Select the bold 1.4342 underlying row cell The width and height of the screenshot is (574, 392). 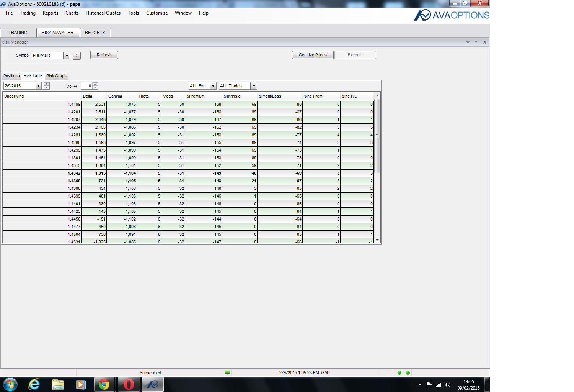click(42, 173)
